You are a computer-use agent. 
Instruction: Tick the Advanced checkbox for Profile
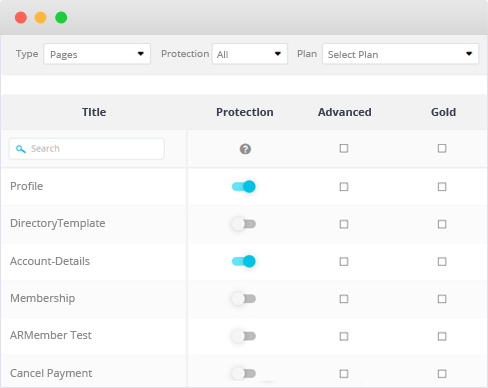344,187
